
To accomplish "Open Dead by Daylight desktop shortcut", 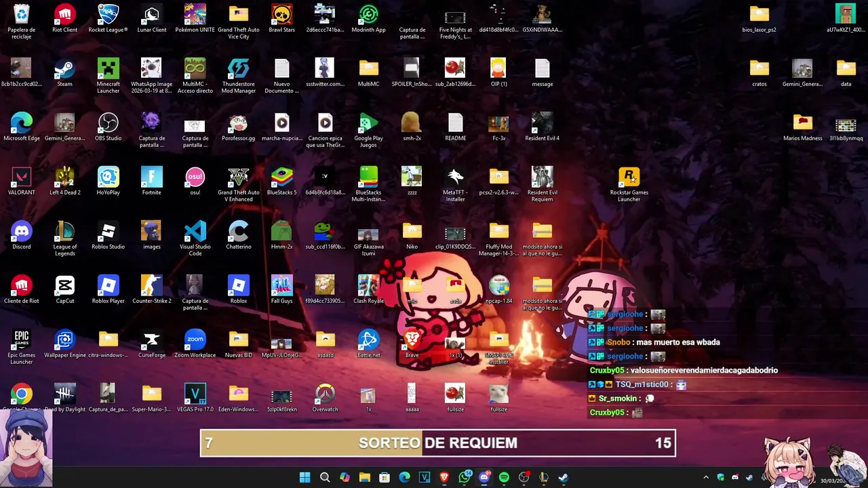I will 64,399.
